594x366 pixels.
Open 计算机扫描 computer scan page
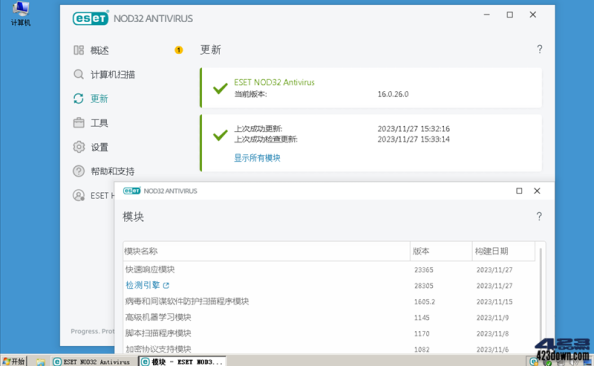point(113,75)
